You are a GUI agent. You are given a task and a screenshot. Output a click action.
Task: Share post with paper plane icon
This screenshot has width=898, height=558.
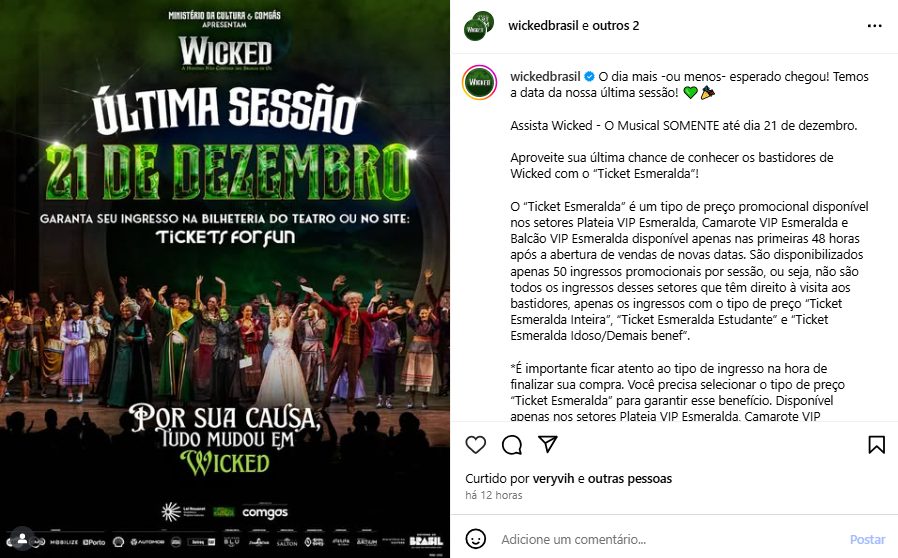pos(548,444)
